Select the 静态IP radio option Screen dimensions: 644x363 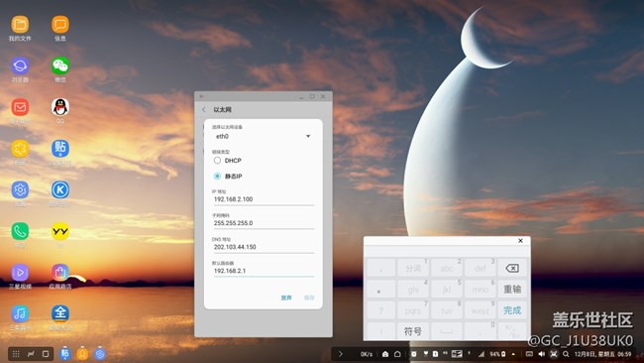coord(217,176)
